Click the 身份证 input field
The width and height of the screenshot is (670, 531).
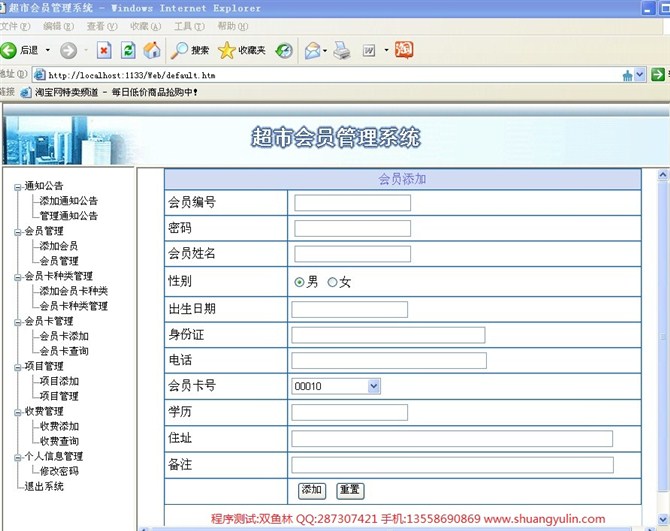[388, 335]
